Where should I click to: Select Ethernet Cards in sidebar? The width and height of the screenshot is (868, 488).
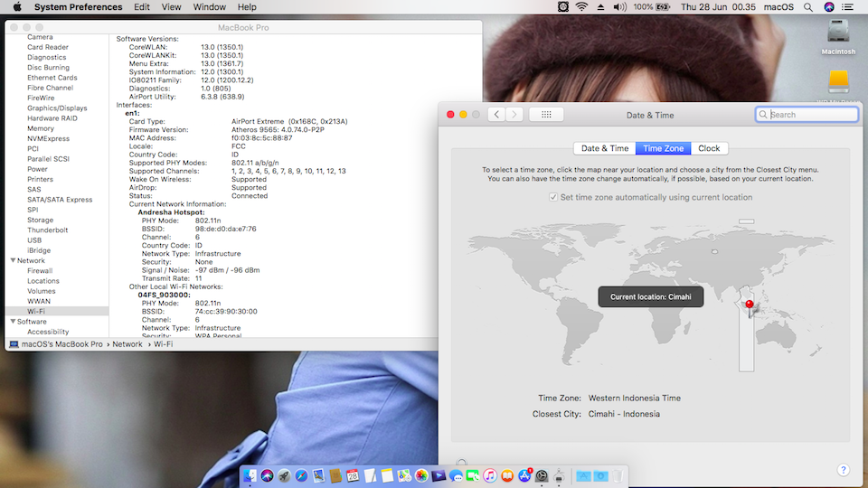pos(52,78)
